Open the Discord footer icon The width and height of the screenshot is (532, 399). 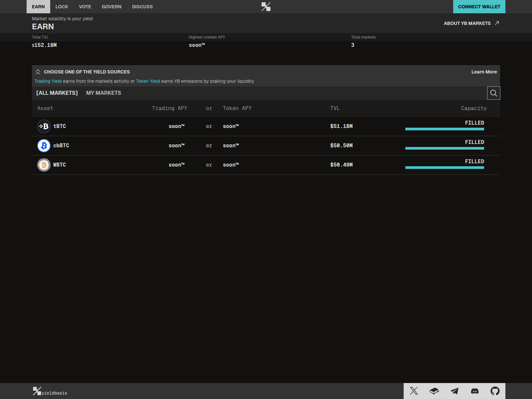click(x=475, y=391)
